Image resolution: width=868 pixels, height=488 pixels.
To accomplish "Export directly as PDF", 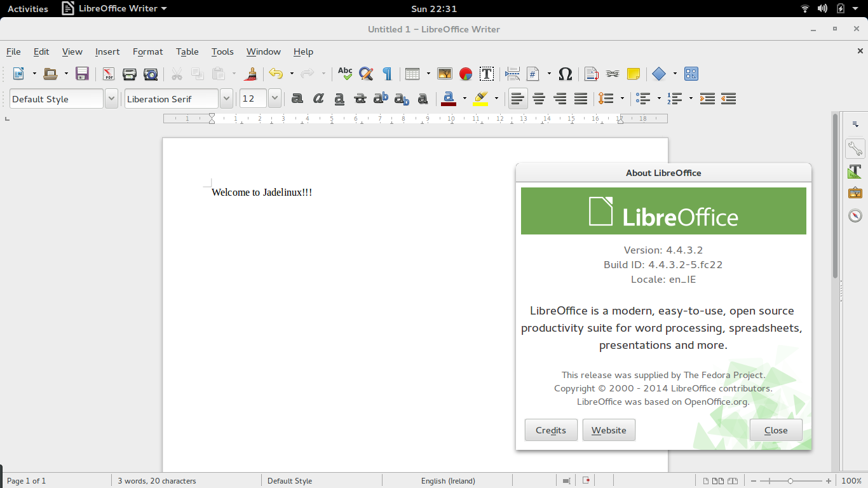I will [109, 74].
